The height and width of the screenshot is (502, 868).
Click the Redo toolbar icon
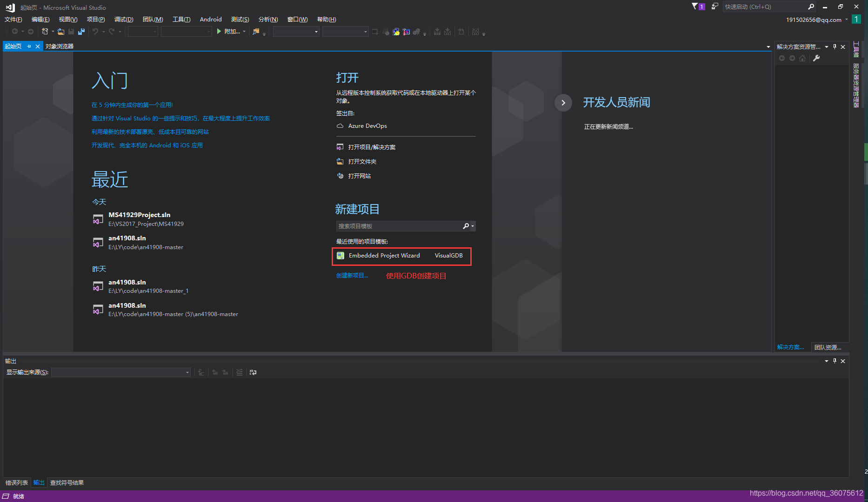click(112, 32)
